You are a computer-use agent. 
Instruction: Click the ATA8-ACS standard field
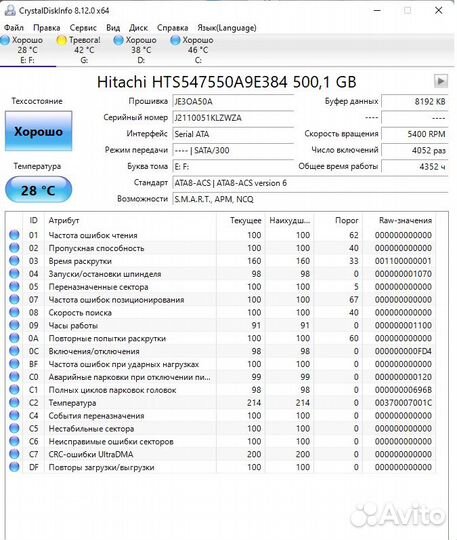310,183
